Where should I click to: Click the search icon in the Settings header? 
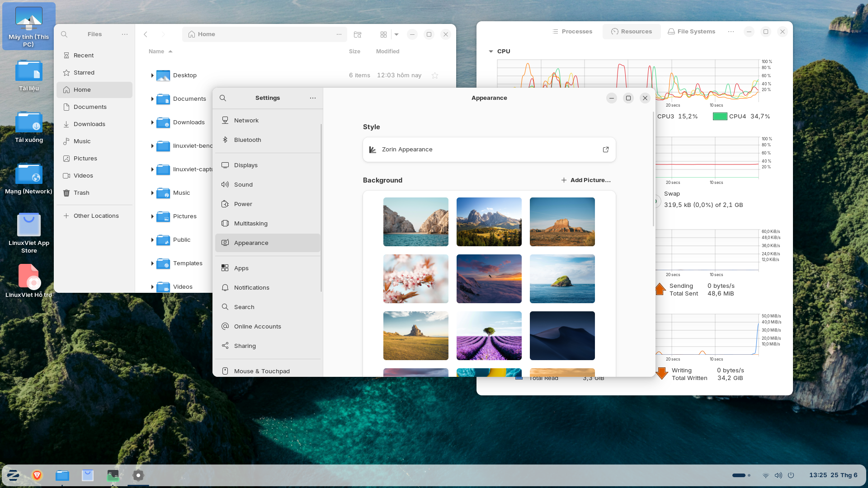223,98
